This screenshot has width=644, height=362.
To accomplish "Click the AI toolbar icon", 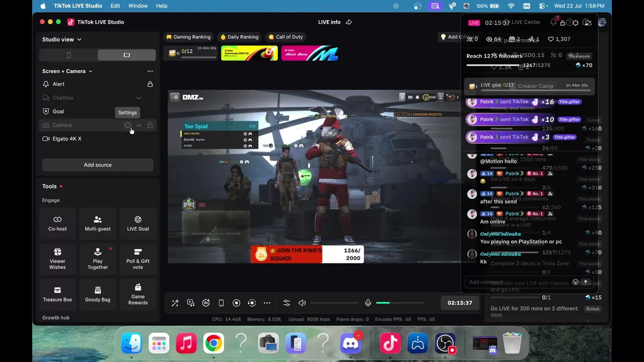I will (x=206, y=303).
